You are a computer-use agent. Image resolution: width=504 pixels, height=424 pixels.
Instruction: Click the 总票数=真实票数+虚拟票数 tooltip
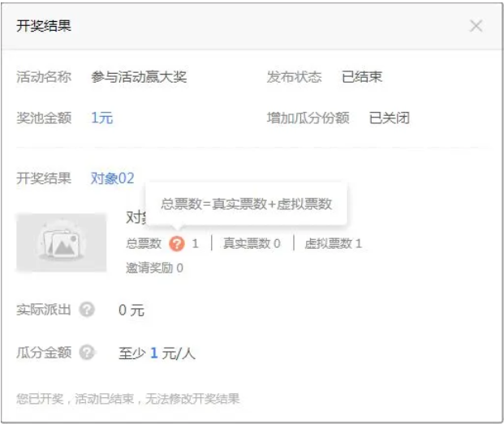coord(246,204)
